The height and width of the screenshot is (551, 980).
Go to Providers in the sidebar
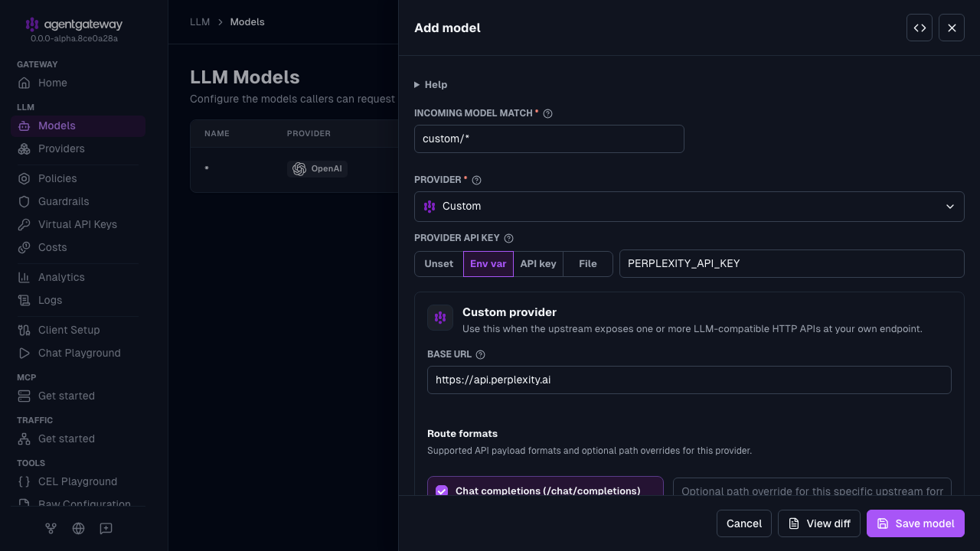click(78, 148)
